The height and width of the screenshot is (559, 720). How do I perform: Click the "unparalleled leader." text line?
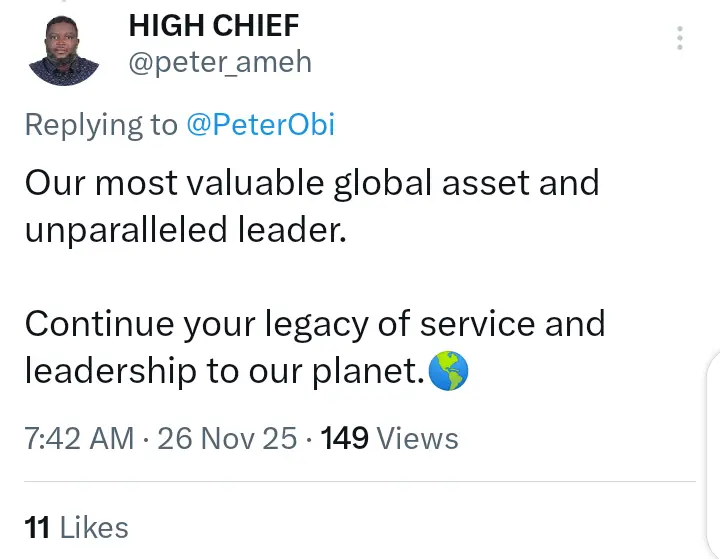185,230
